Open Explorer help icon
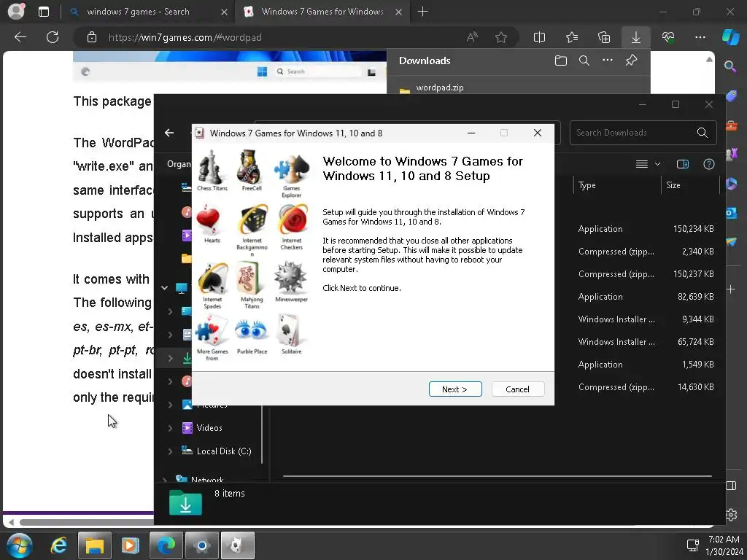 [x=709, y=164]
